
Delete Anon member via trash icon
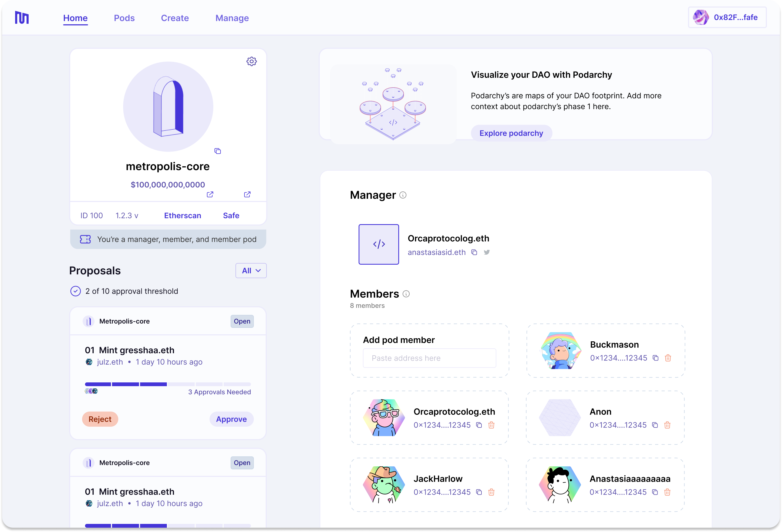667,425
